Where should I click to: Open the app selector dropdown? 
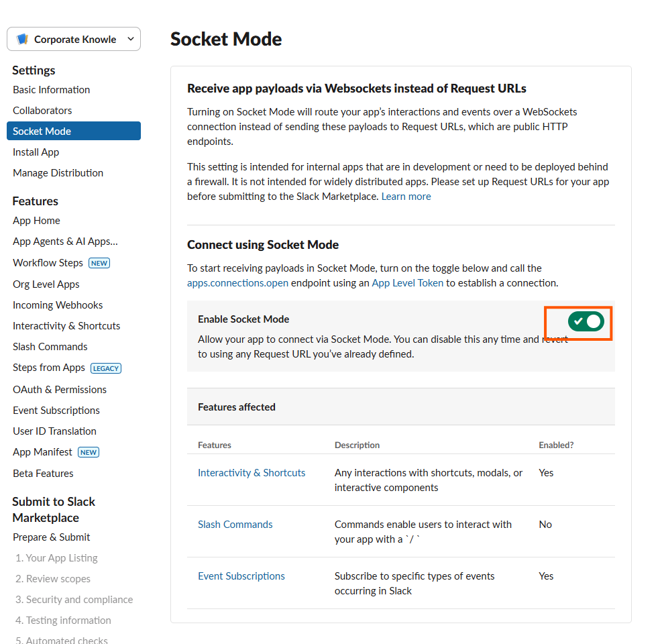[130, 40]
